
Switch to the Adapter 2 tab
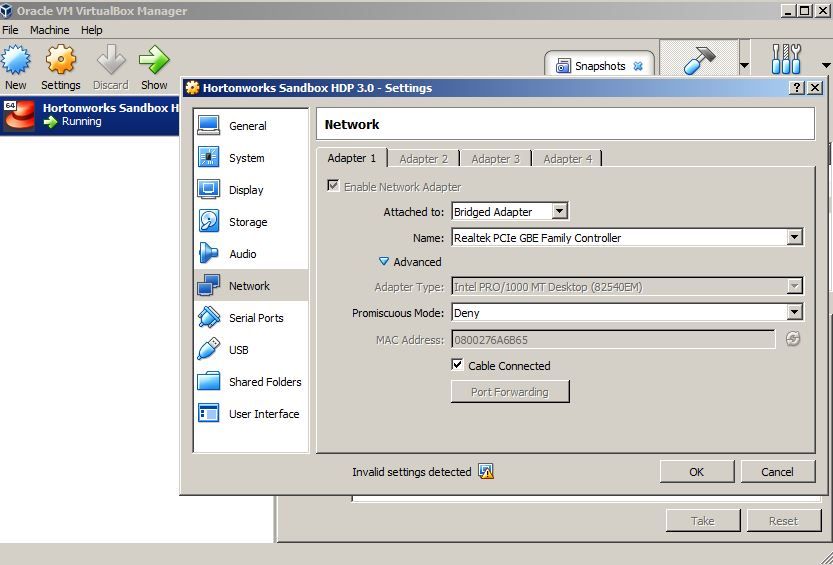[x=423, y=159]
